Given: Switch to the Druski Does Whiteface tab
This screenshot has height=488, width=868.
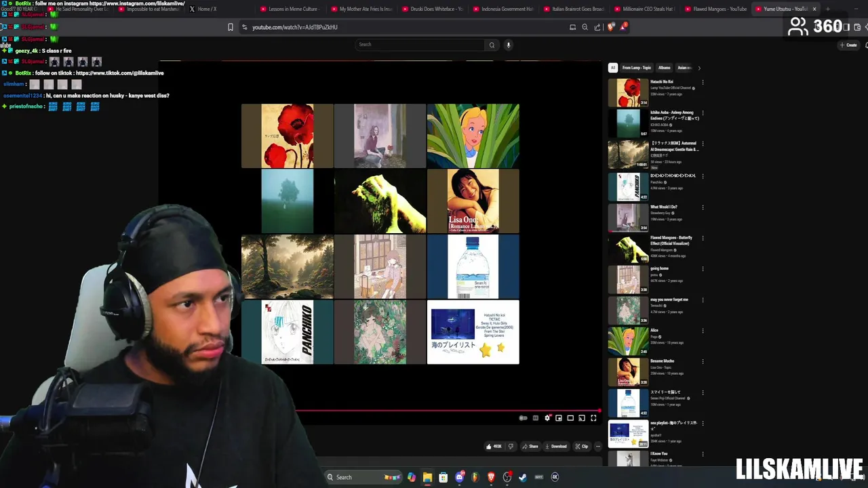Looking at the screenshot, I should click(434, 9).
